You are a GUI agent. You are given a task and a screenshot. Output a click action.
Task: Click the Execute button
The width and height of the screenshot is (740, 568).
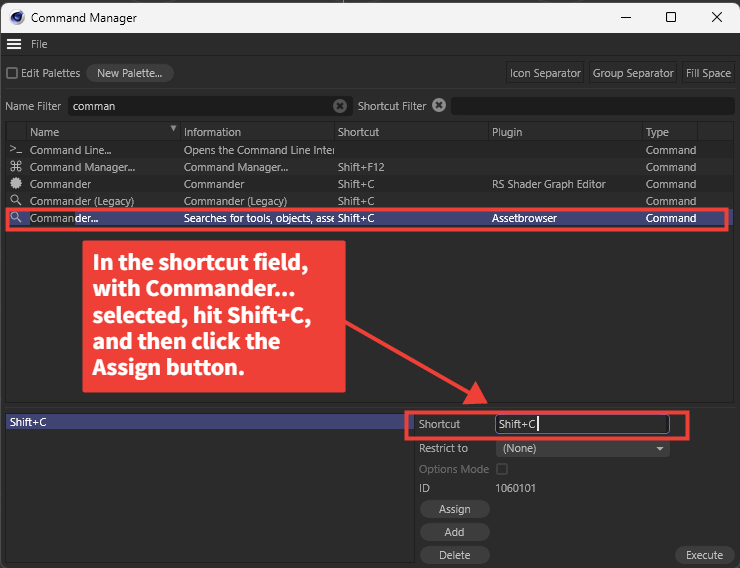pos(704,555)
